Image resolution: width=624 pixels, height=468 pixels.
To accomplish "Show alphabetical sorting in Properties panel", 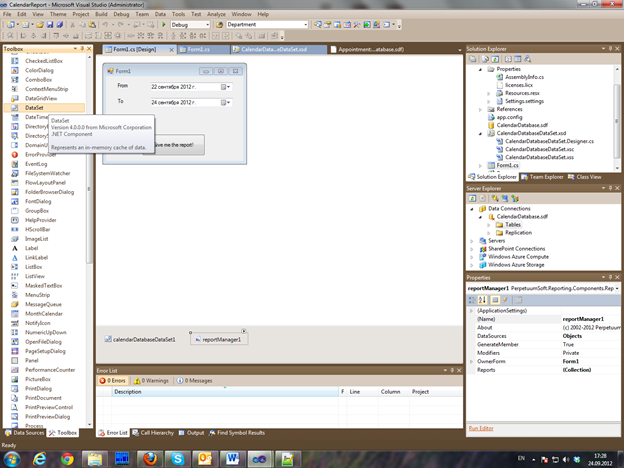I will coord(482,300).
